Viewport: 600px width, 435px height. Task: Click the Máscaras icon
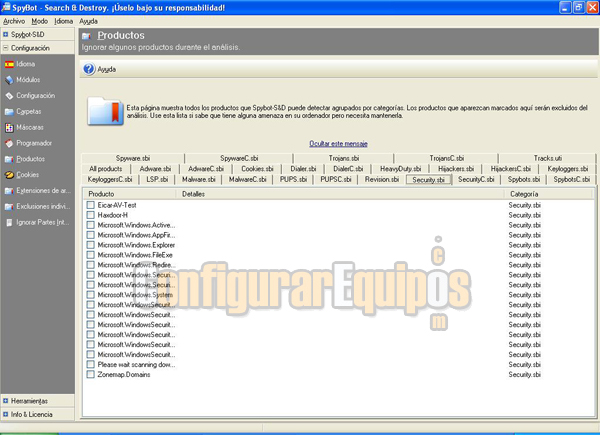(x=9, y=127)
